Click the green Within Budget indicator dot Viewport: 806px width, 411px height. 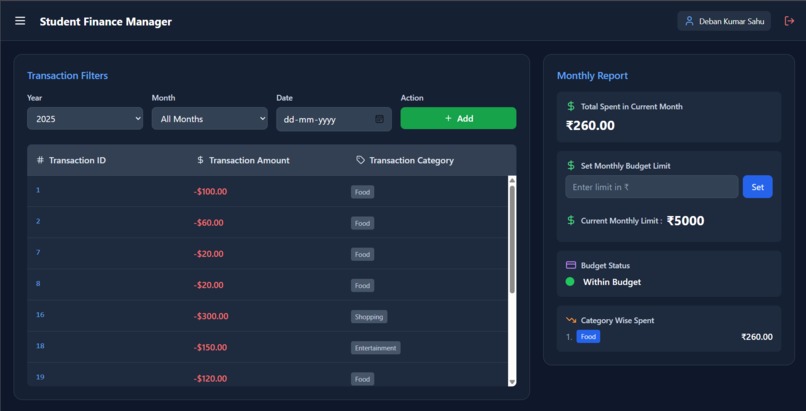click(570, 282)
